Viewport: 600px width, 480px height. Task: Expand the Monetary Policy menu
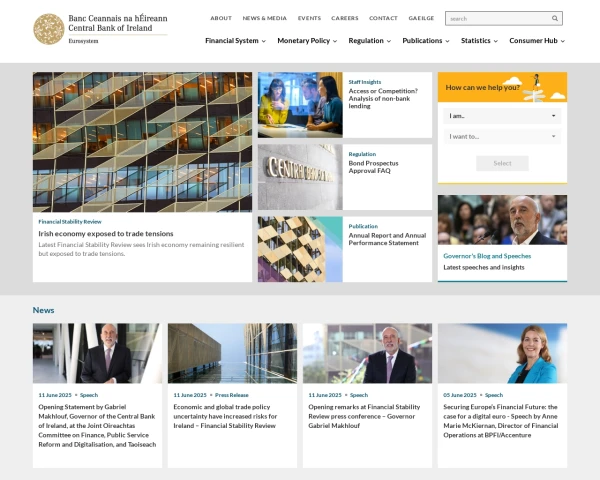pyautogui.click(x=307, y=41)
